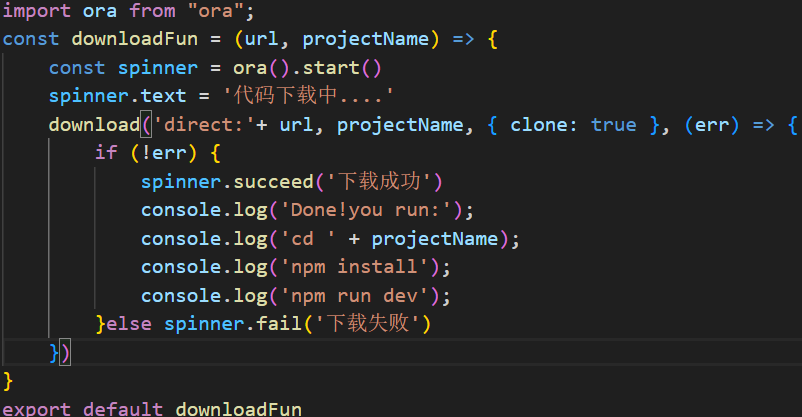The width and height of the screenshot is (802, 417).
Task: Click the 'cd ' string literal
Action: (x=308, y=239)
